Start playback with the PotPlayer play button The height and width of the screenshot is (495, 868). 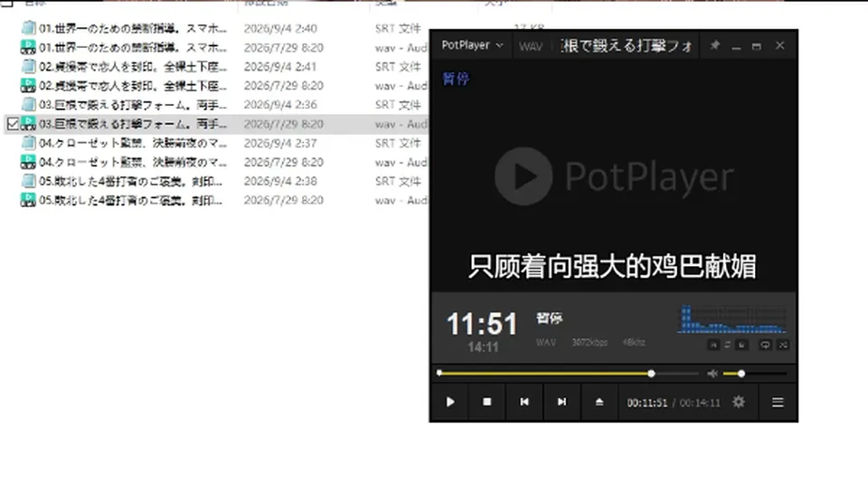coord(450,402)
